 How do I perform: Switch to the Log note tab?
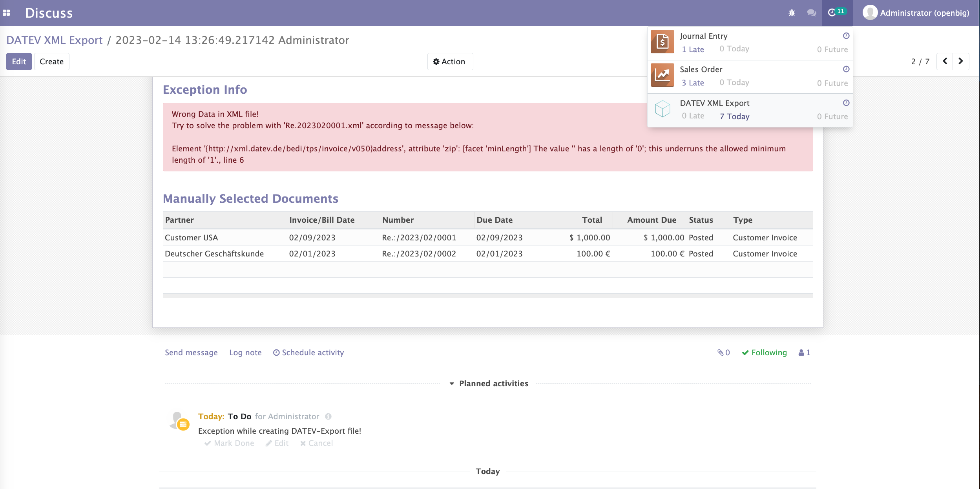click(245, 353)
